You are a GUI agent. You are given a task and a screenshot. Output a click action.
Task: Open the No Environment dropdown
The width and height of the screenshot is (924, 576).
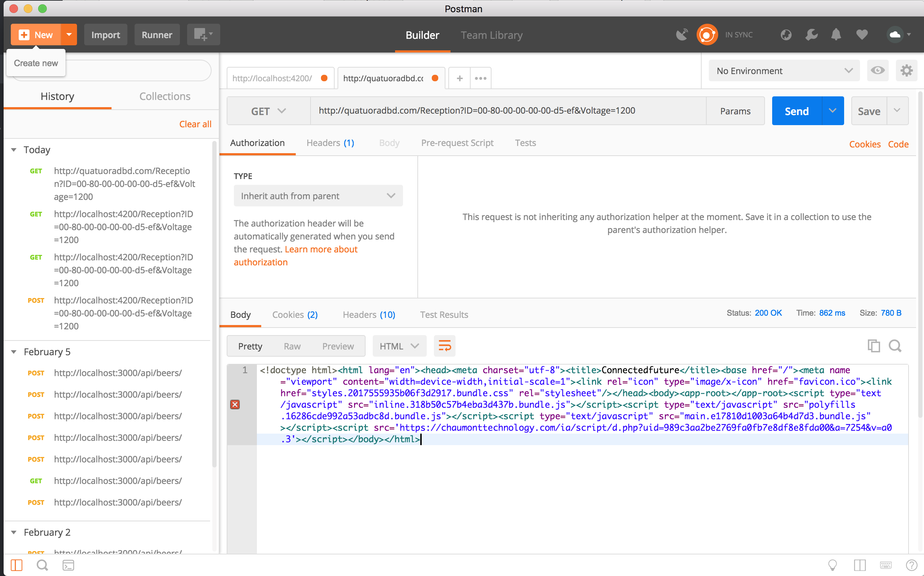coord(784,70)
